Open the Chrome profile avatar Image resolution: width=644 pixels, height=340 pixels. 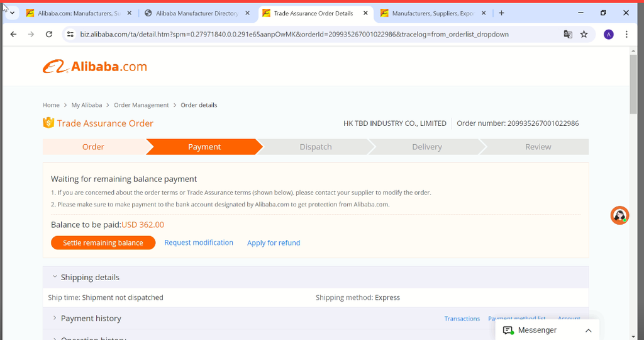(608, 34)
